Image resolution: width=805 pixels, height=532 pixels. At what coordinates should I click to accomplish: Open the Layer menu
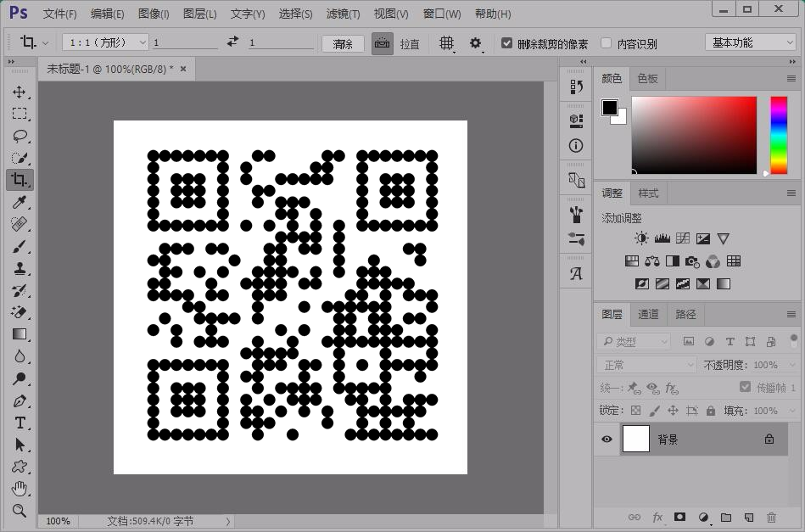point(199,14)
